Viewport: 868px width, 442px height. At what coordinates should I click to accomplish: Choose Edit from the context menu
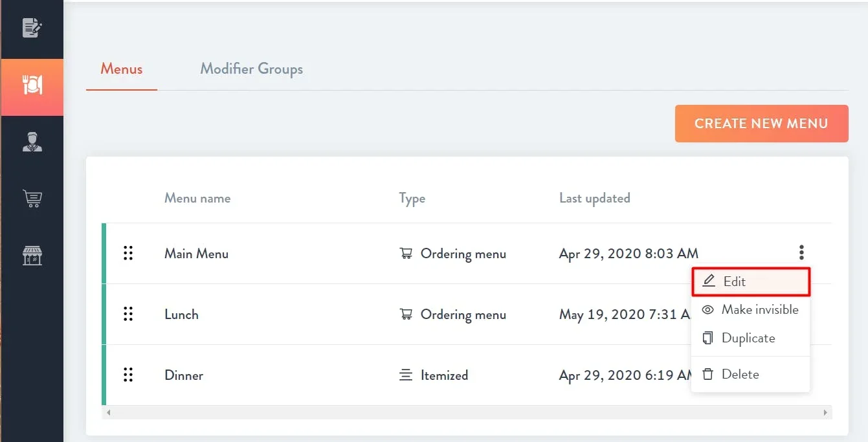pyautogui.click(x=751, y=282)
